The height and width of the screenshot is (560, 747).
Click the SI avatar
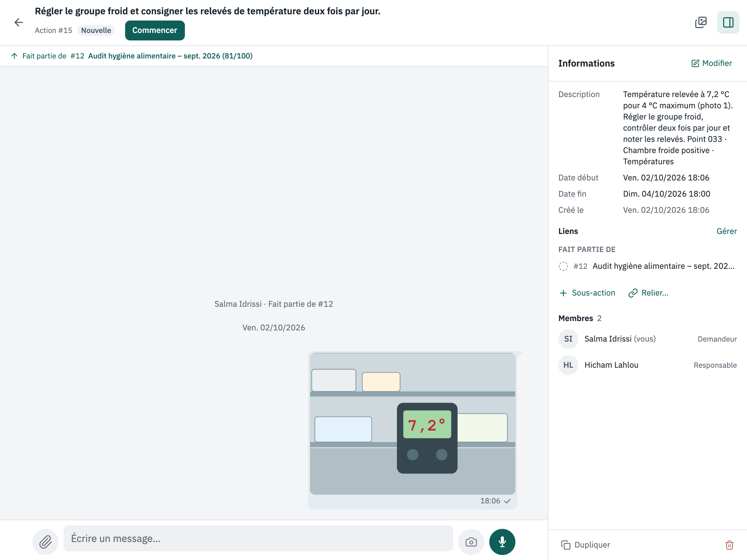(x=568, y=339)
